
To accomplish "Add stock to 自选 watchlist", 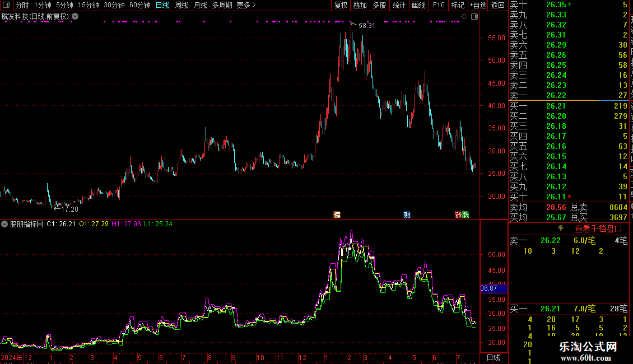I will coord(478,5).
